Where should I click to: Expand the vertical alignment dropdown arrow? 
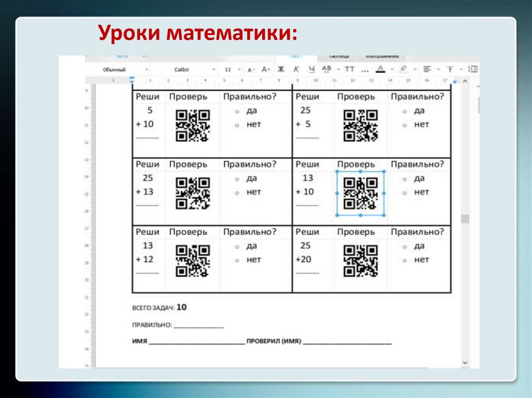[461, 70]
